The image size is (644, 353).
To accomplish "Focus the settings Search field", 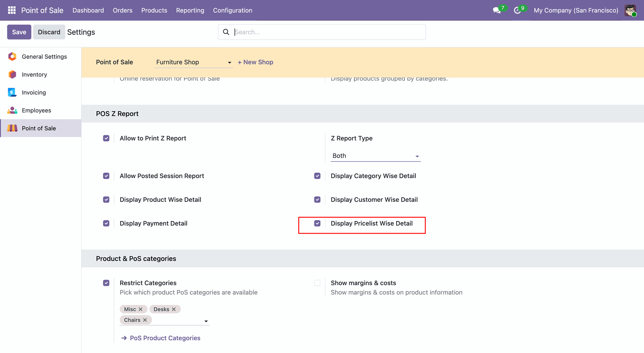I will pos(327,32).
